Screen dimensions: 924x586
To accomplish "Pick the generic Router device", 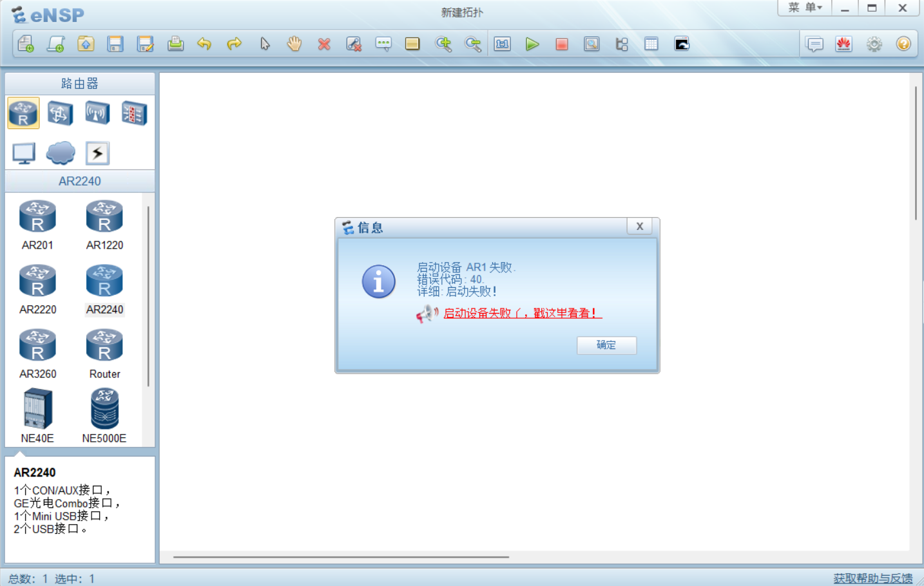I will (x=104, y=354).
